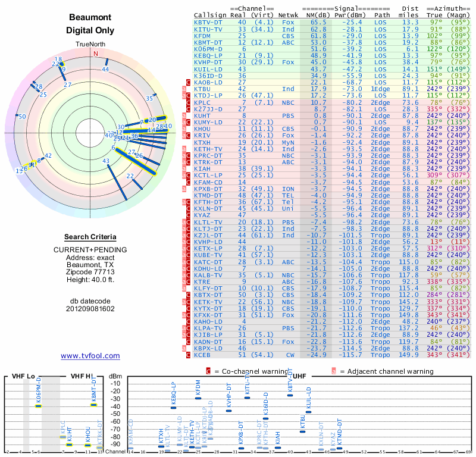The image size is (476, 457).
Task: Click the adjacent-channel a icon beside KTBU
Action: (x=184, y=89)
